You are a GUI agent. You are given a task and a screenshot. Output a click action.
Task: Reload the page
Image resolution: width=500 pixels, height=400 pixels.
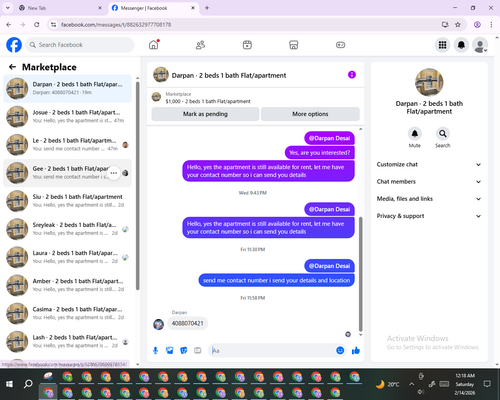pyautogui.click(x=37, y=24)
